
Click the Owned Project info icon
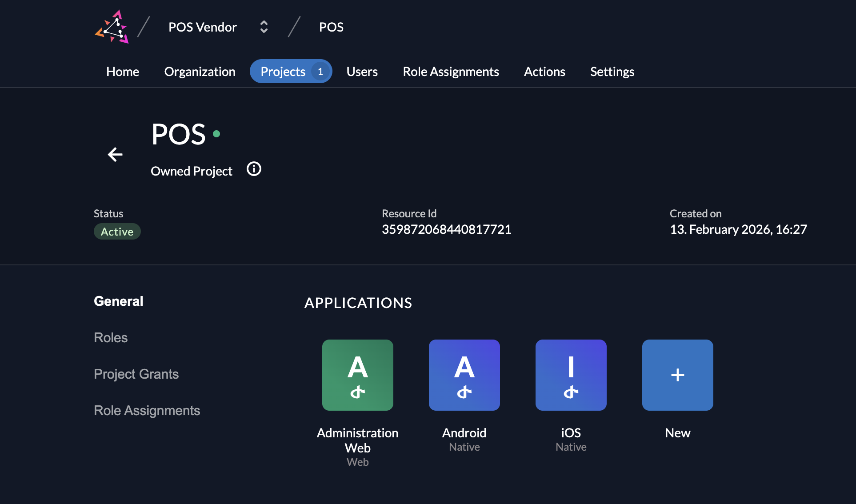coord(254,169)
